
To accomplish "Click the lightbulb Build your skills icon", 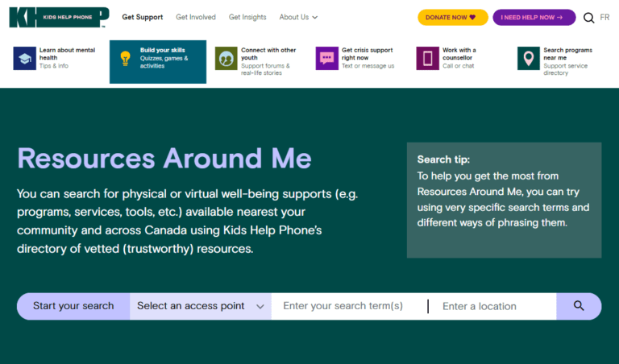I will click(x=125, y=59).
